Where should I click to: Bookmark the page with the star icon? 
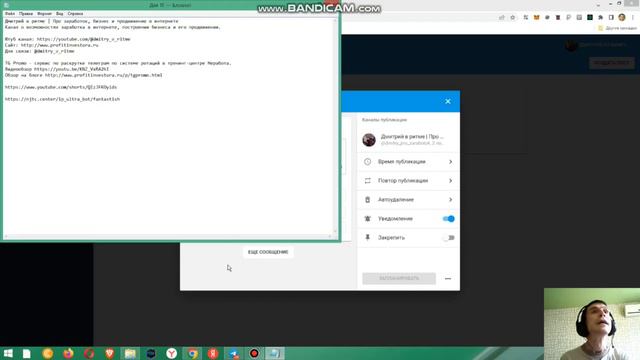click(x=513, y=18)
